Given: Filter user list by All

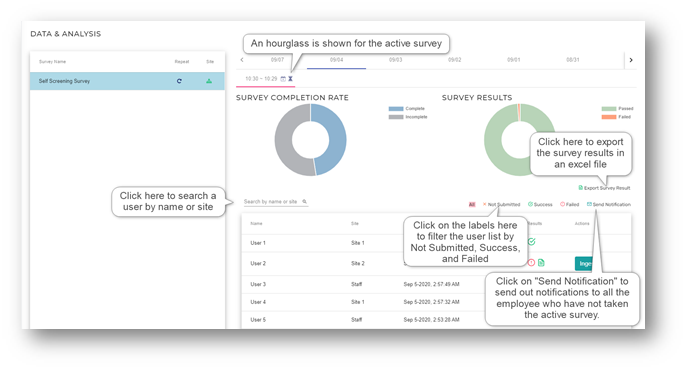Looking at the screenshot, I should tap(472, 205).
